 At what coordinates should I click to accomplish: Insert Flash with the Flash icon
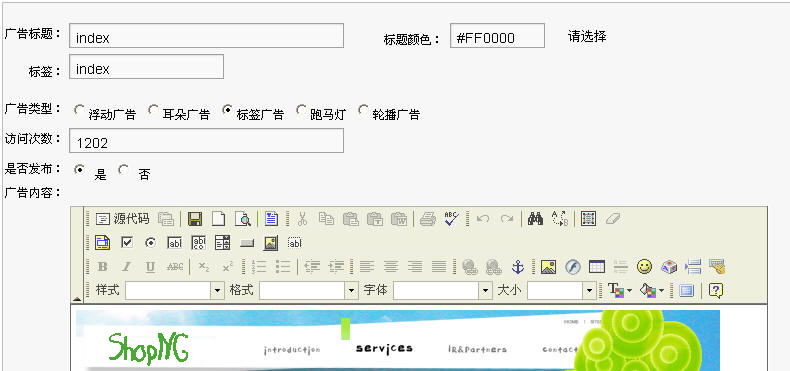coord(572,267)
